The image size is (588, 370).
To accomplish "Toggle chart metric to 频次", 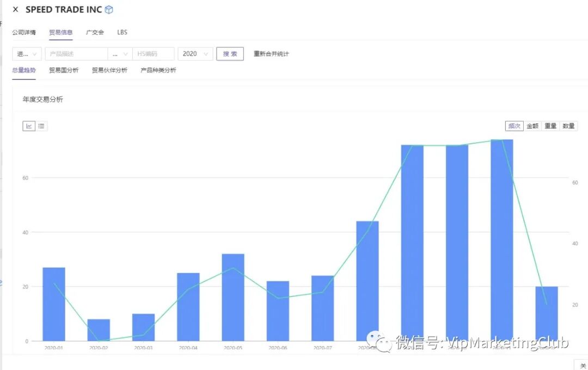I will [x=514, y=126].
